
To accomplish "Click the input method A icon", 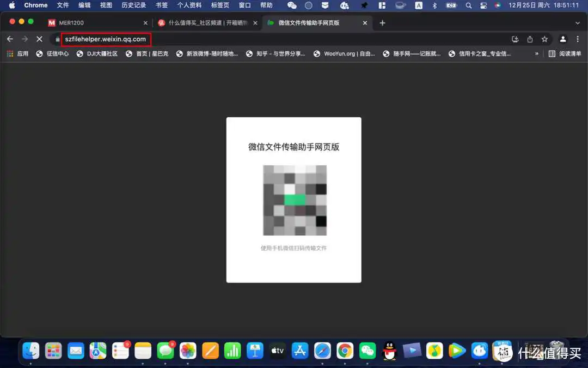I will pyautogui.click(x=419, y=5).
